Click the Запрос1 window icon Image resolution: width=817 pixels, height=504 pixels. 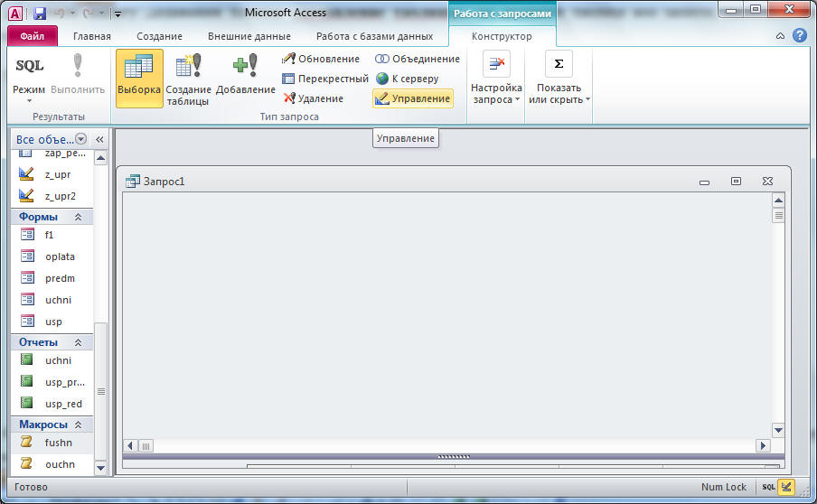tap(132, 182)
